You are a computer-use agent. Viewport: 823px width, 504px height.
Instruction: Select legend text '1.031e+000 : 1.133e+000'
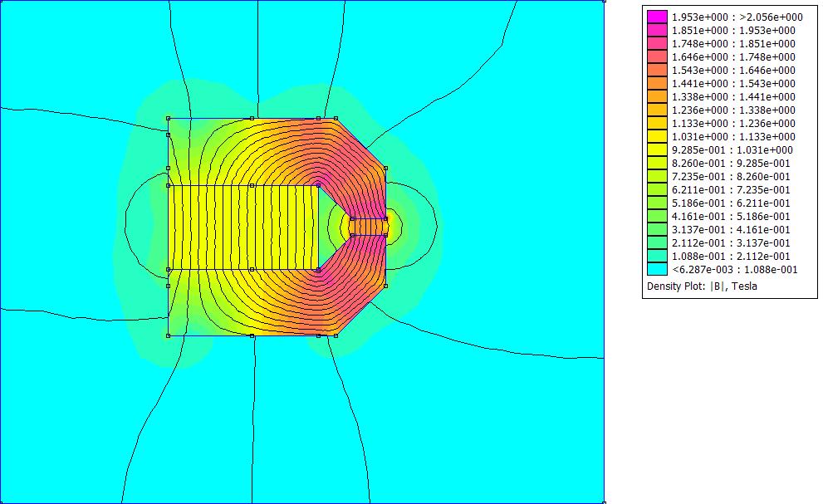tap(734, 137)
